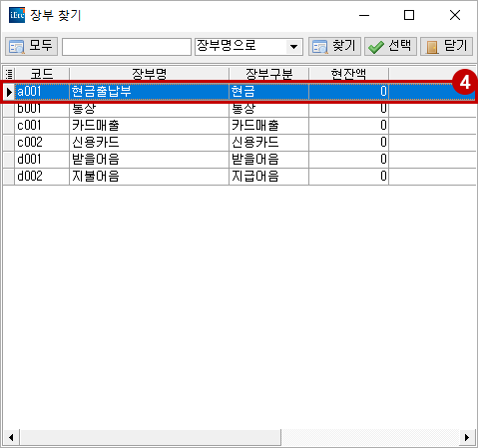Click the 현금 ledger type cell
The width and height of the screenshot is (478, 448).
[268, 91]
